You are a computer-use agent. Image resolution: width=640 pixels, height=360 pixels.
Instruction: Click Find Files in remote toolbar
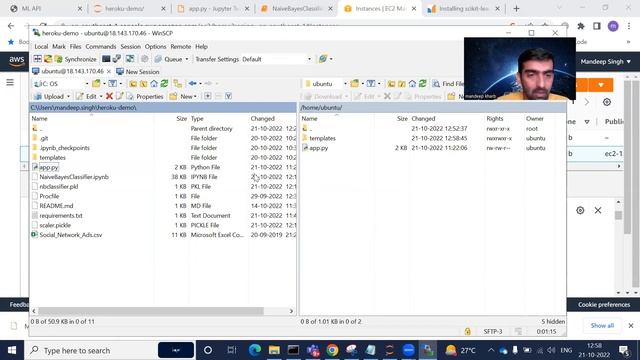click(448, 84)
